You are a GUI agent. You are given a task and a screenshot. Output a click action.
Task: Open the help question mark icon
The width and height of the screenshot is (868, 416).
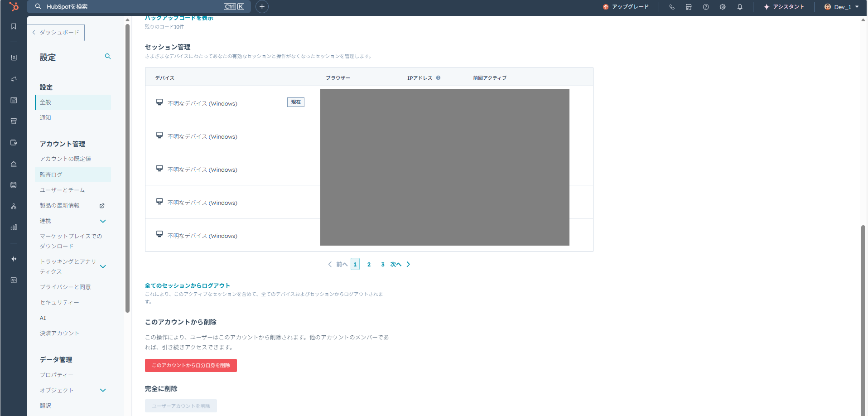pos(705,7)
